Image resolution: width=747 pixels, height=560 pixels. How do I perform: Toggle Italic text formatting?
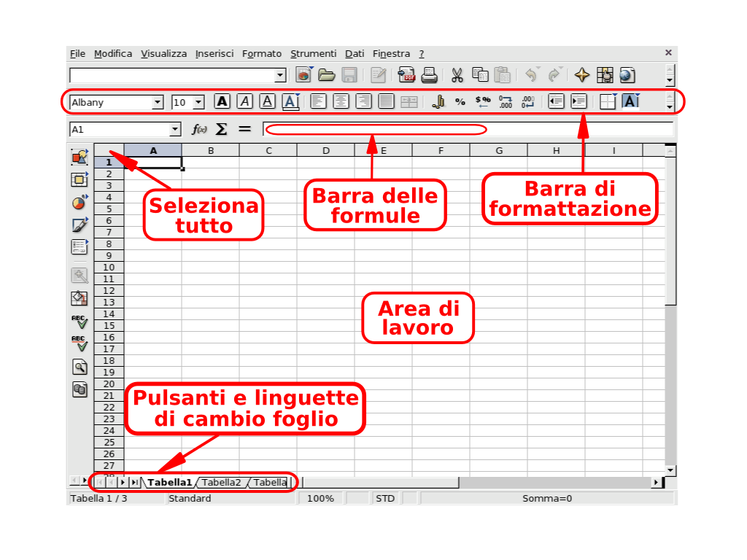point(245,102)
